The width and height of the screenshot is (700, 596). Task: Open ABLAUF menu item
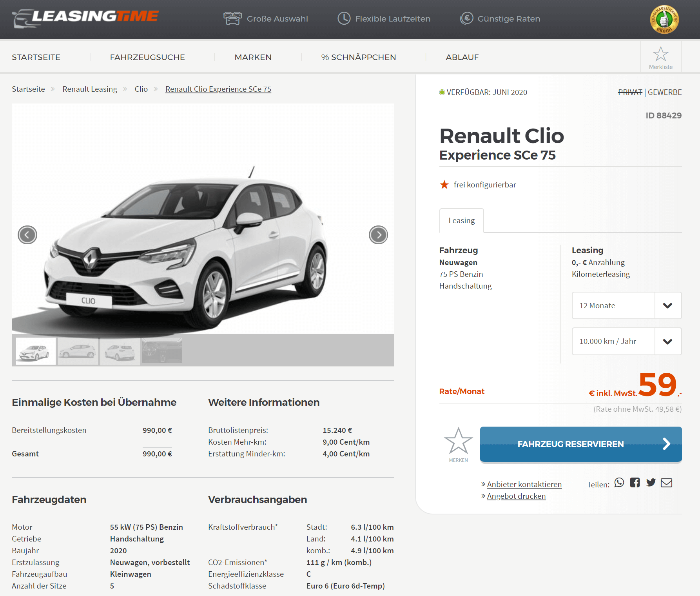tap(462, 57)
